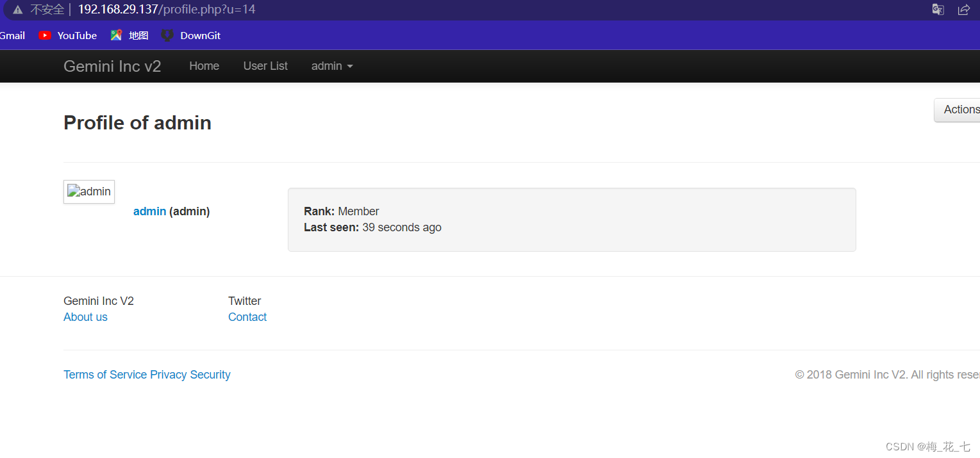This screenshot has height=458, width=980.
Task: Open the Terms of Service link
Action: click(x=105, y=375)
